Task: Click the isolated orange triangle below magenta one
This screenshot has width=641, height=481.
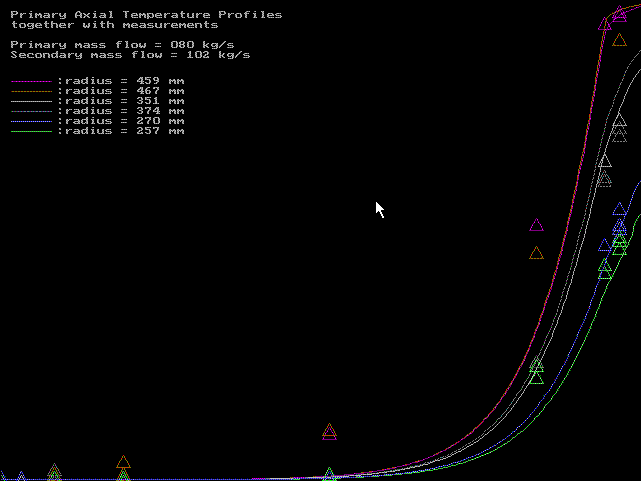Action: pos(536,253)
